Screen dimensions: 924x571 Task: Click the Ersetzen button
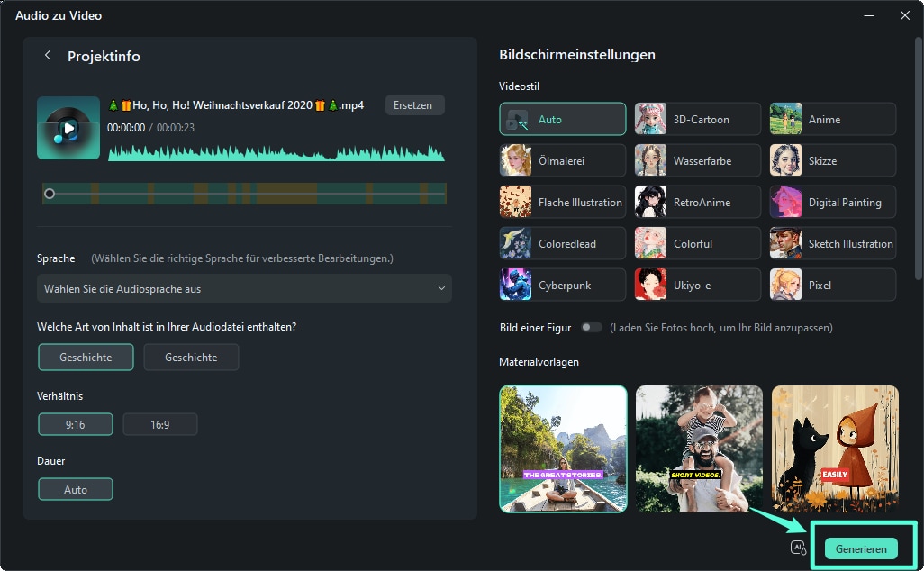coord(414,105)
